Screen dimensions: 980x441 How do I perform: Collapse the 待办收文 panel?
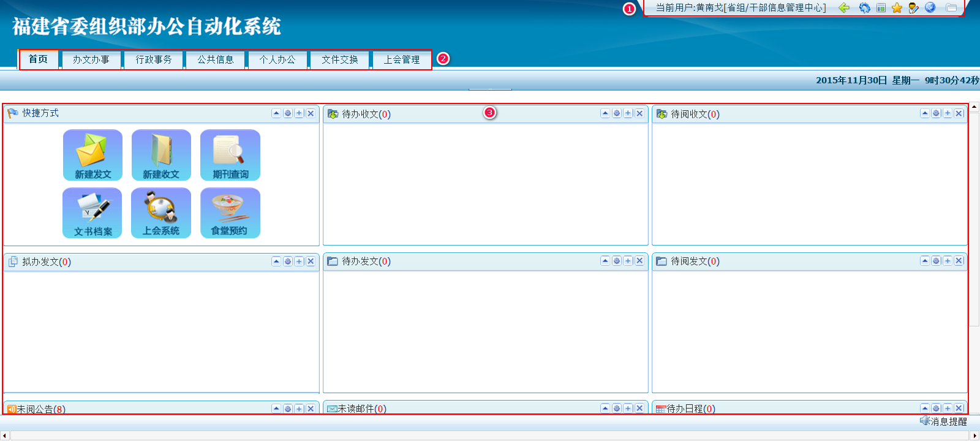click(605, 113)
